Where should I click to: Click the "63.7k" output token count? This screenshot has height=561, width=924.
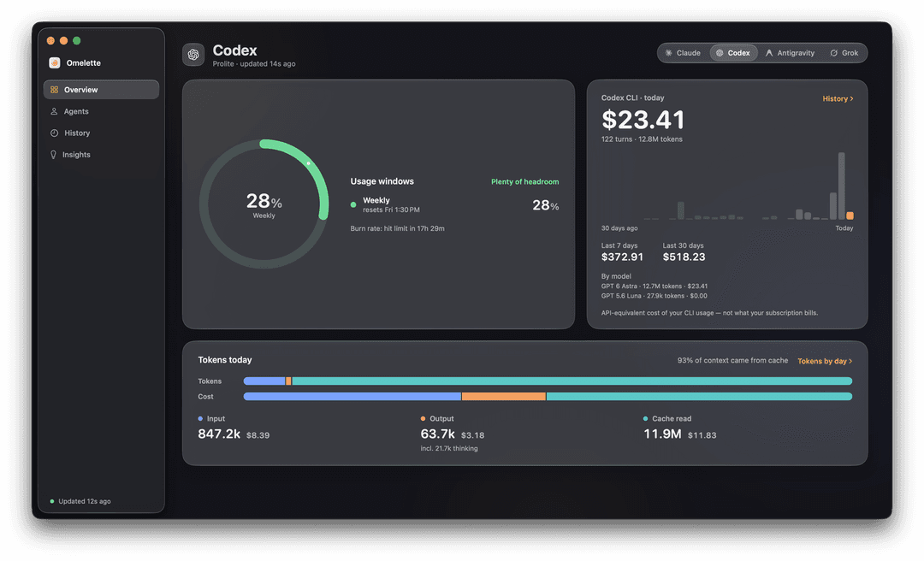coord(438,434)
